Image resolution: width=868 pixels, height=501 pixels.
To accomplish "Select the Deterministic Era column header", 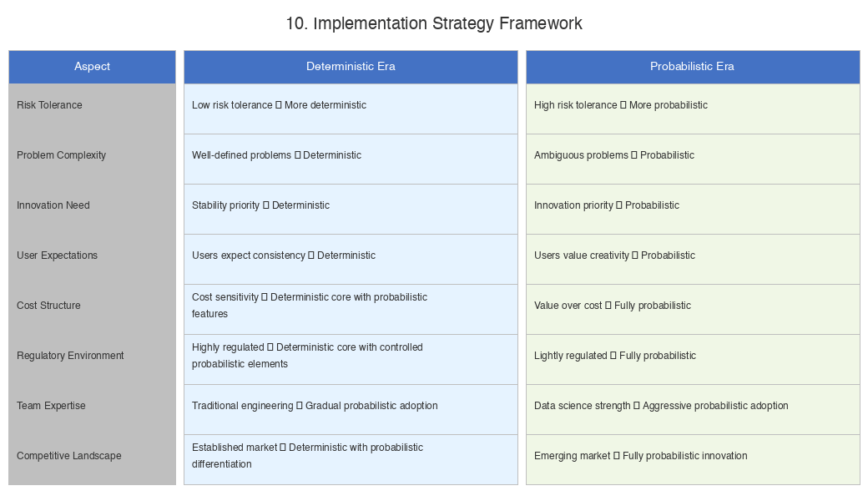I will coord(351,67).
